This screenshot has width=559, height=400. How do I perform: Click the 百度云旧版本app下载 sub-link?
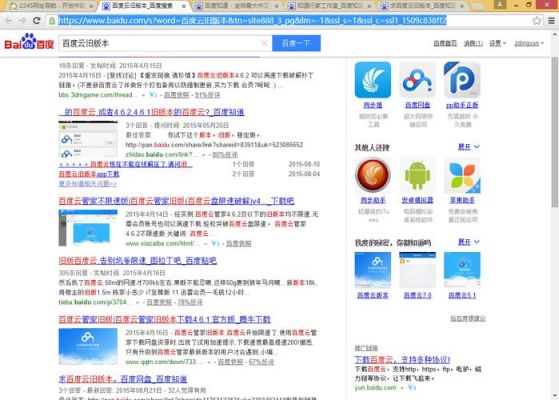point(89,174)
